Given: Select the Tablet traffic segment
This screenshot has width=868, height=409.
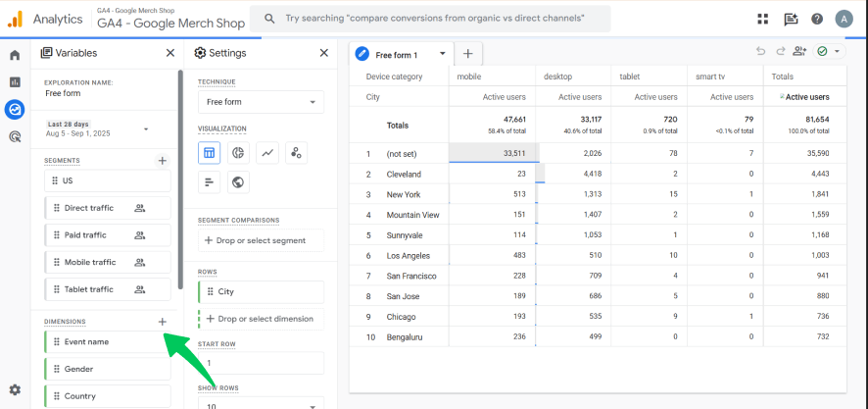Looking at the screenshot, I should [x=108, y=289].
